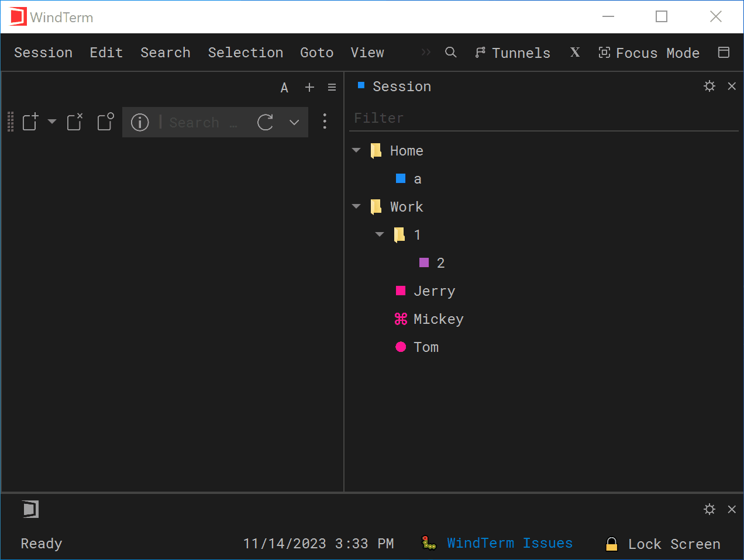
Task: Select session '2' in folder 1
Action: [x=440, y=263]
